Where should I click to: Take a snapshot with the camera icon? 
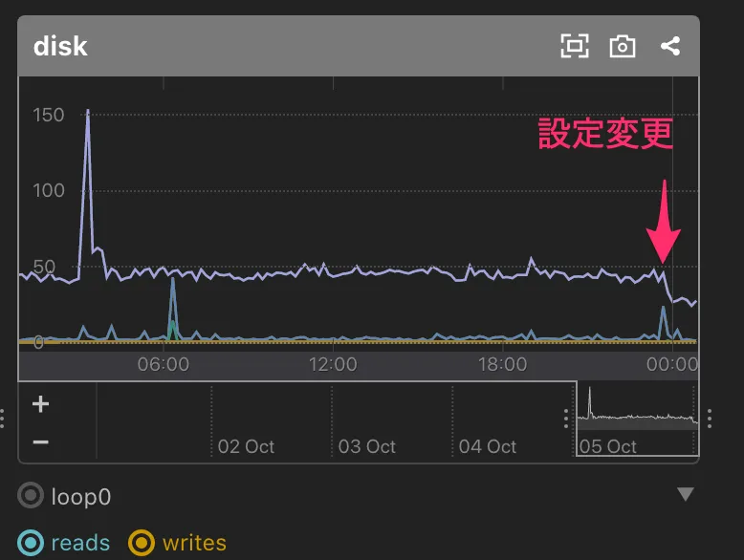pyautogui.click(x=623, y=46)
